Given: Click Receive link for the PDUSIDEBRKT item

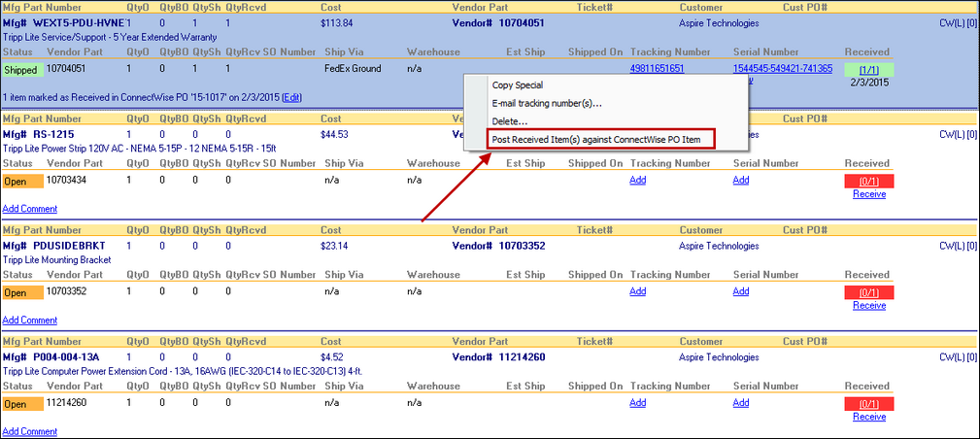Looking at the screenshot, I should click(868, 305).
